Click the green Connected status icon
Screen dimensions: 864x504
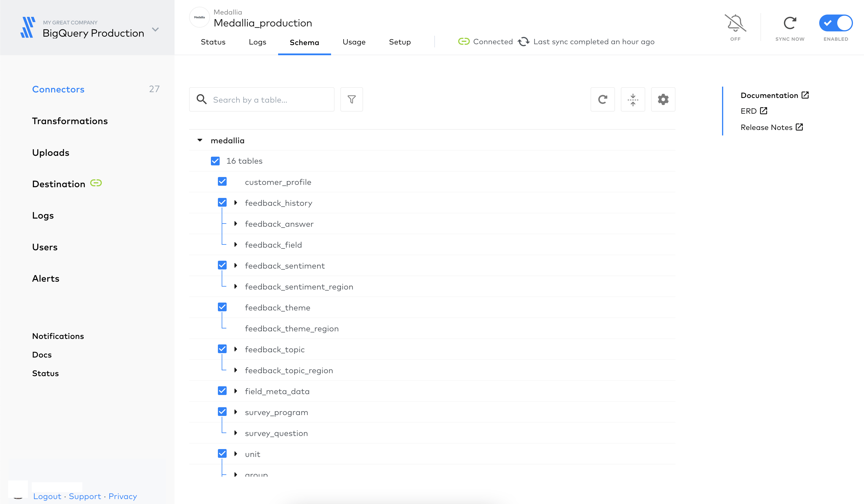pyautogui.click(x=464, y=42)
